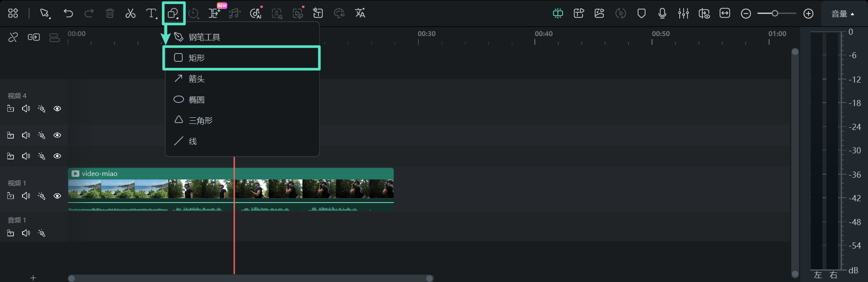This screenshot has height=282, width=868.
Task: Click the plus zoom-in timeline button
Action: (808, 13)
